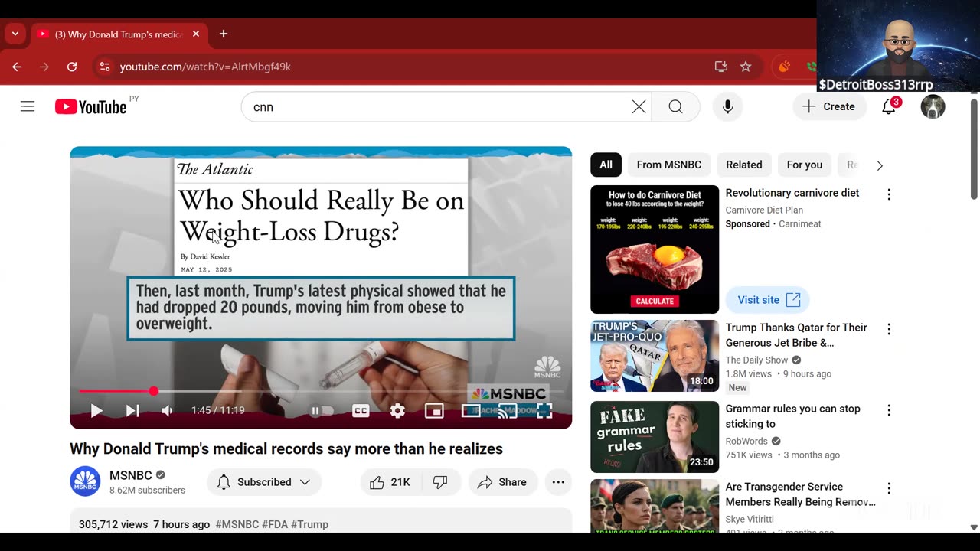The image size is (980, 551).
Task: Open menu for Revolutionary carnivore diet ad
Action: coord(889,194)
